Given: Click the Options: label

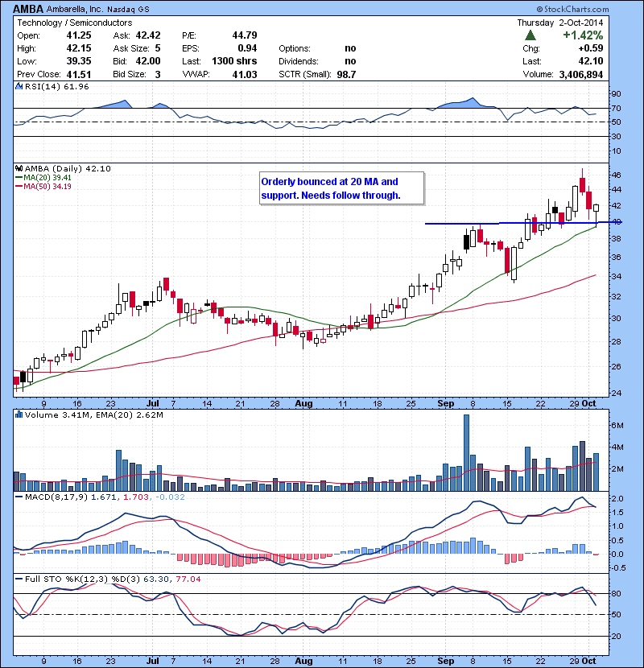Looking at the screenshot, I should coord(295,48).
